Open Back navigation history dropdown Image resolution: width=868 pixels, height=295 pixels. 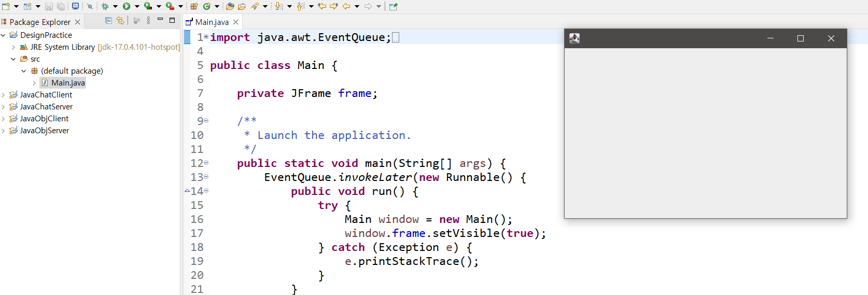[357, 6]
